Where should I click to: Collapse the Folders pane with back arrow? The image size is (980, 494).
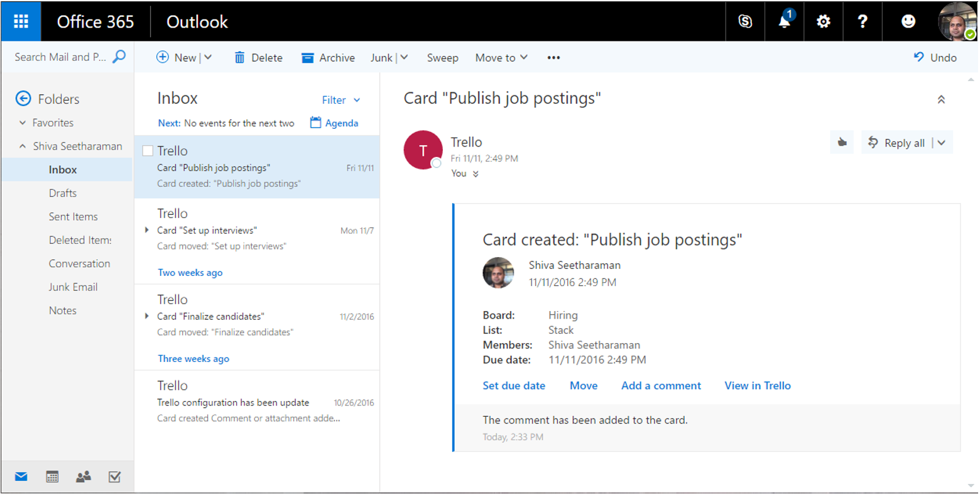click(23, 99)
